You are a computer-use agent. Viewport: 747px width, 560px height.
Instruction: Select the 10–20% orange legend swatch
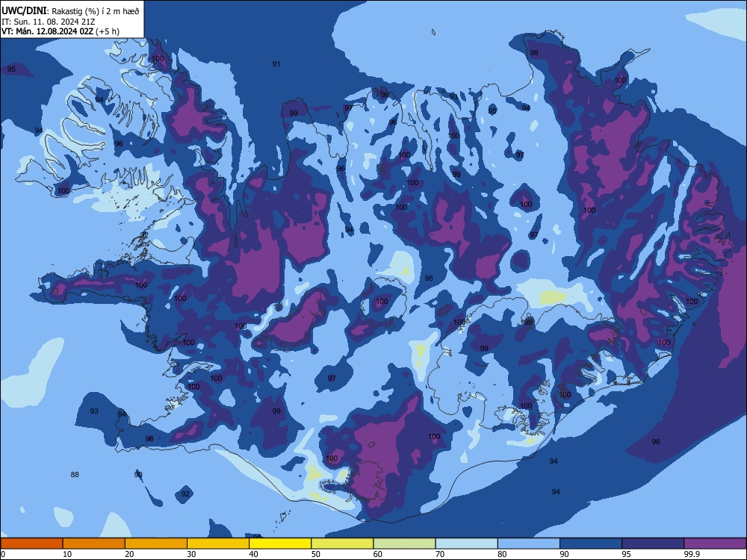94,544
